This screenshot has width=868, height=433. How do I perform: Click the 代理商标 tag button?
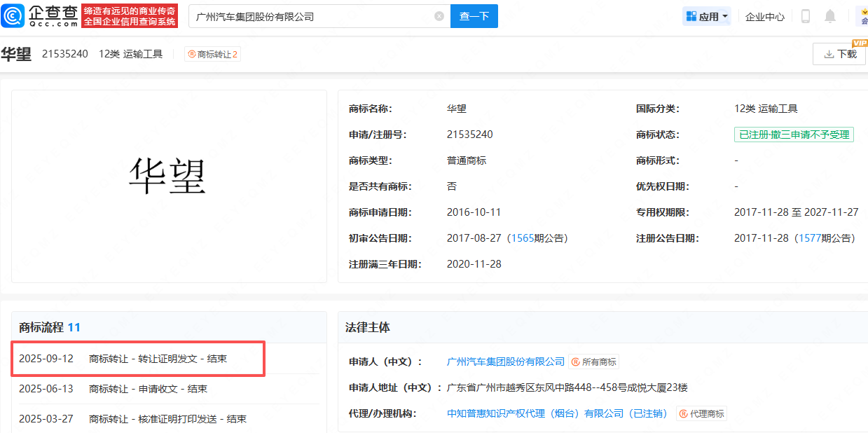coord(701,413)
